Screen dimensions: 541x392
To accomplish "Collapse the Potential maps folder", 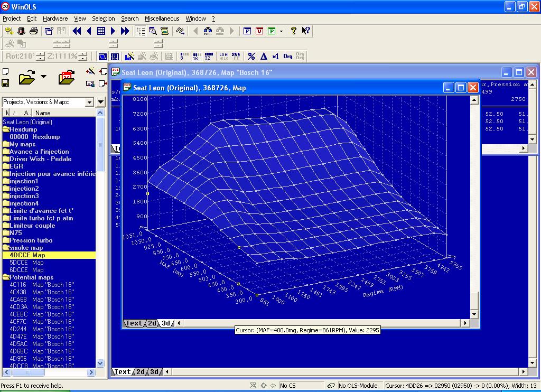I will 6,277.
